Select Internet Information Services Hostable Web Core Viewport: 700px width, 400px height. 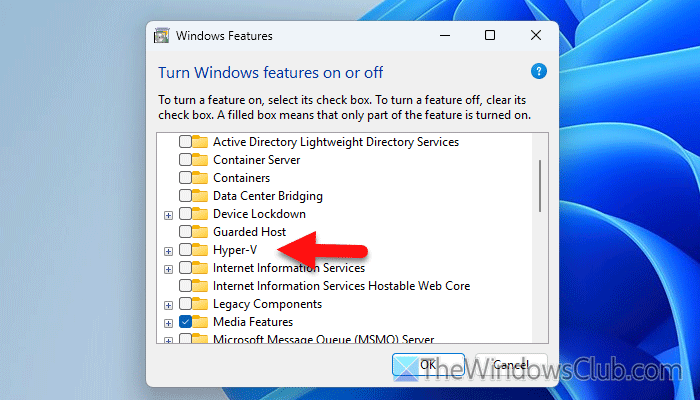point(341,286)
